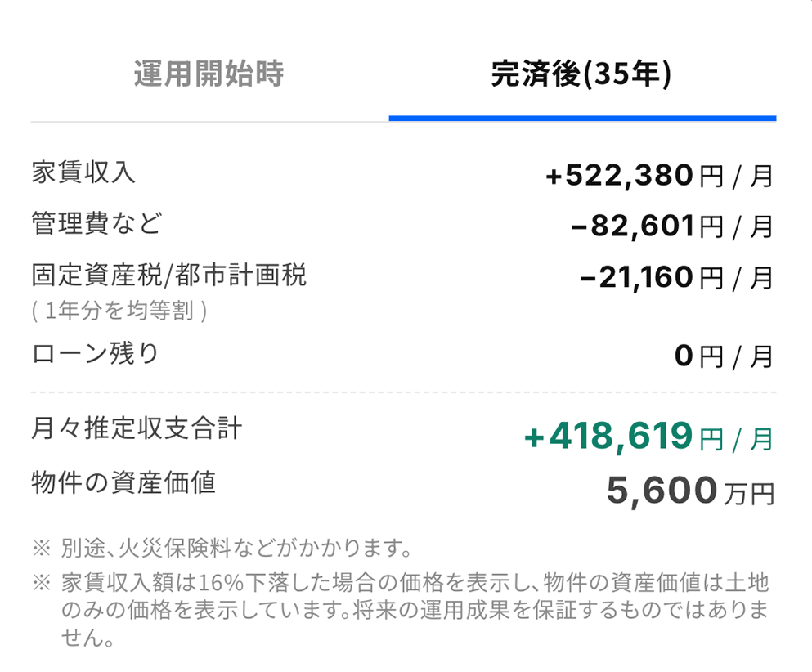Click the (1年分を均等割) sub-note
Screen dimensions: 812x672
(119, 311)
